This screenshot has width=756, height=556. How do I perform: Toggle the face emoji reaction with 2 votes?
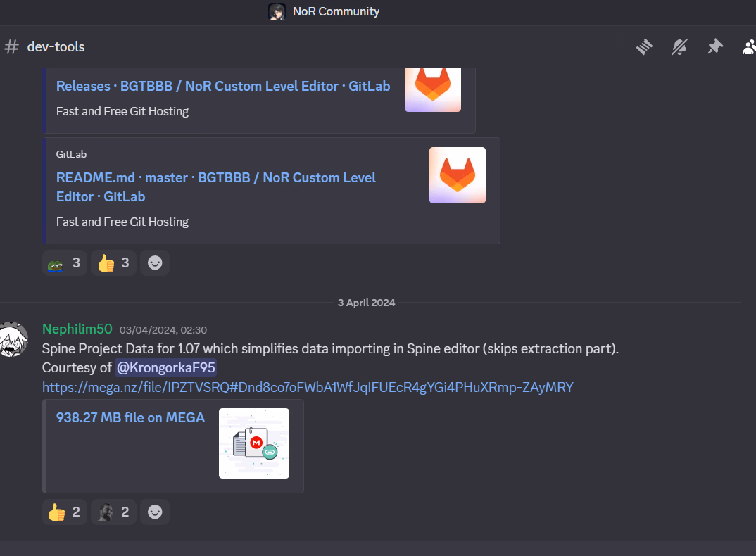[x=113, y=512]
